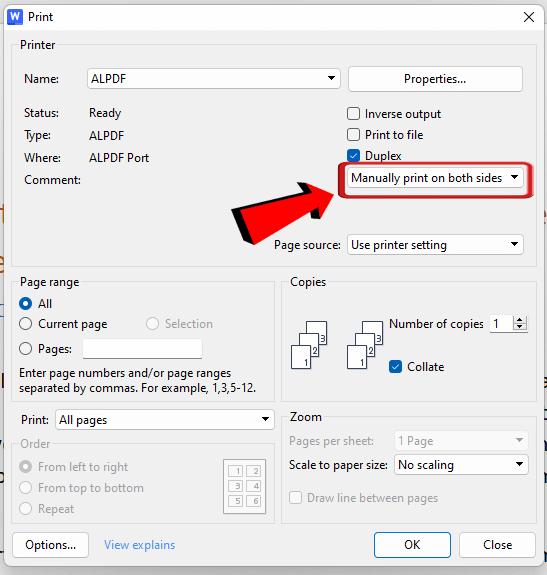Click the Pages range input field
547x575 pixels.
pos(142,348)
